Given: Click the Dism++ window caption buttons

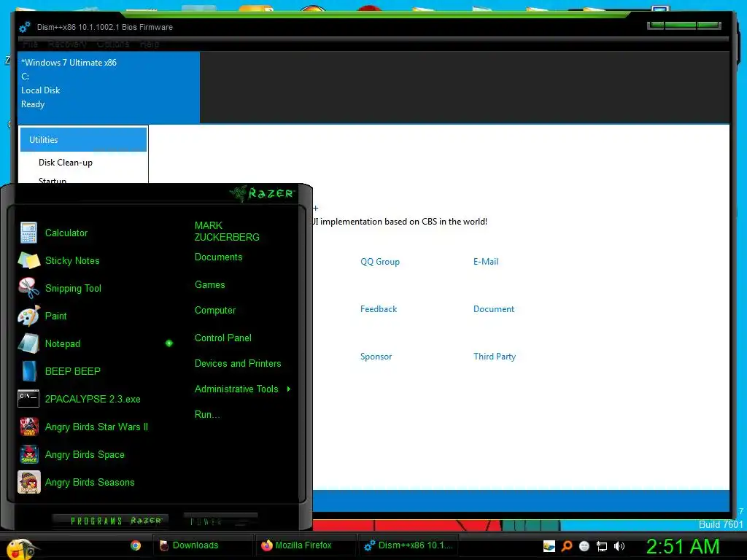Looking at the screenshot, I should tap(684, 26).
